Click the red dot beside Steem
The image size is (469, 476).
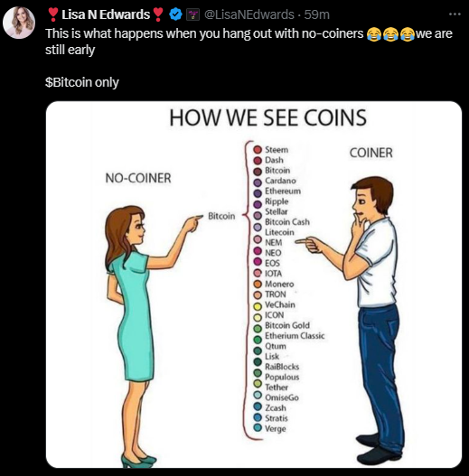258,149
